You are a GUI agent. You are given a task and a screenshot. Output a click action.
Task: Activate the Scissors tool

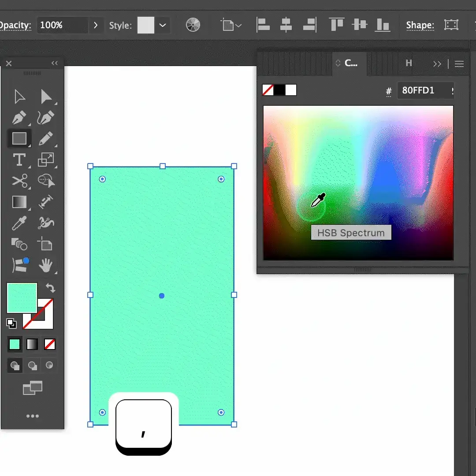(19, 181)
